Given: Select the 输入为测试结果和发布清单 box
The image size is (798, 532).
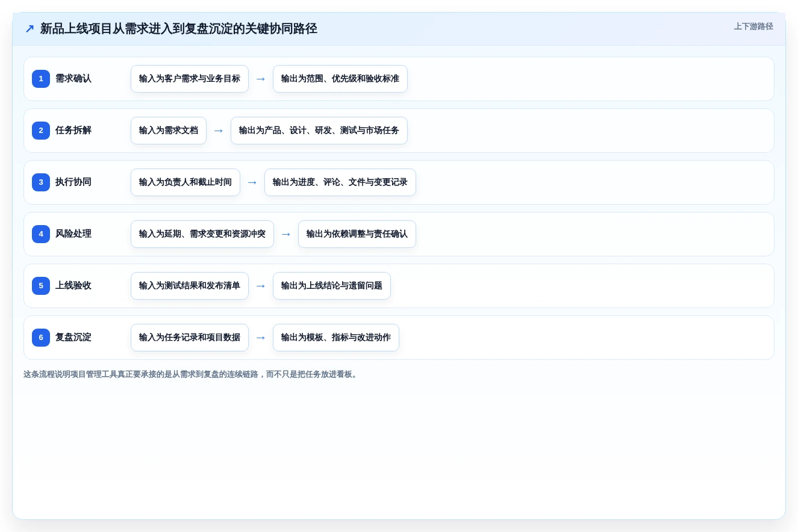Looking at the screenshot, I should 190,286.
